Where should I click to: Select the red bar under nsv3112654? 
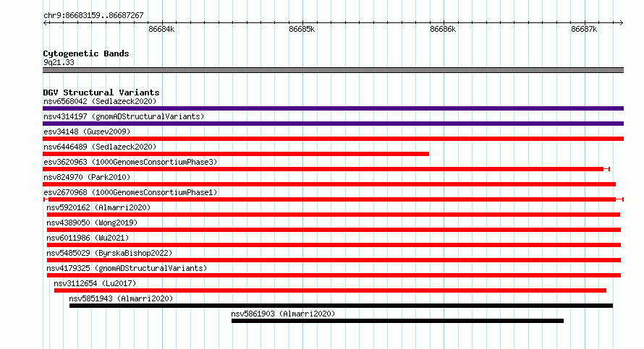coord(330,290)
